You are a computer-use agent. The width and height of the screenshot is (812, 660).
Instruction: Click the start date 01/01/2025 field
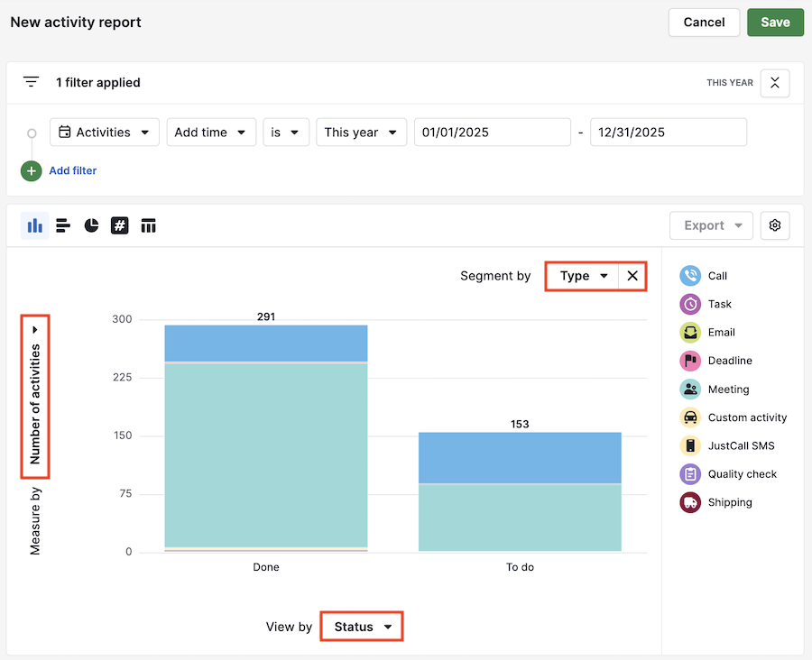click(492, 133)
